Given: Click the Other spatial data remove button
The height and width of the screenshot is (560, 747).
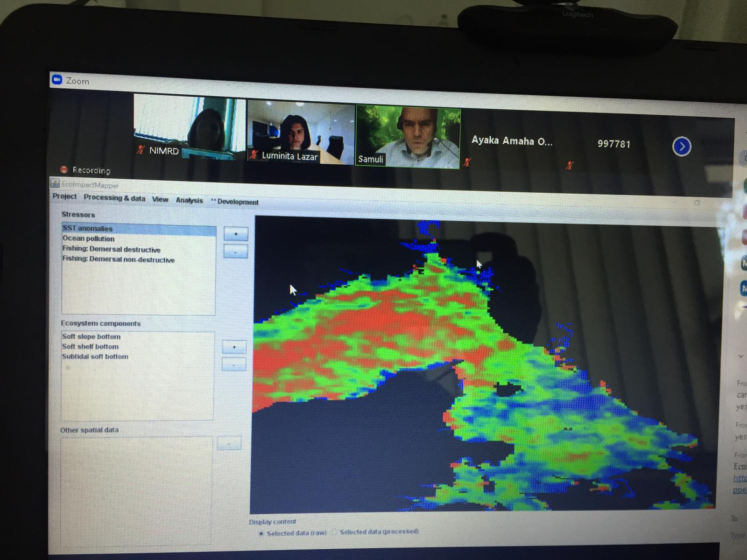Looking at the screenshot, I should click(x=229, y=443).
